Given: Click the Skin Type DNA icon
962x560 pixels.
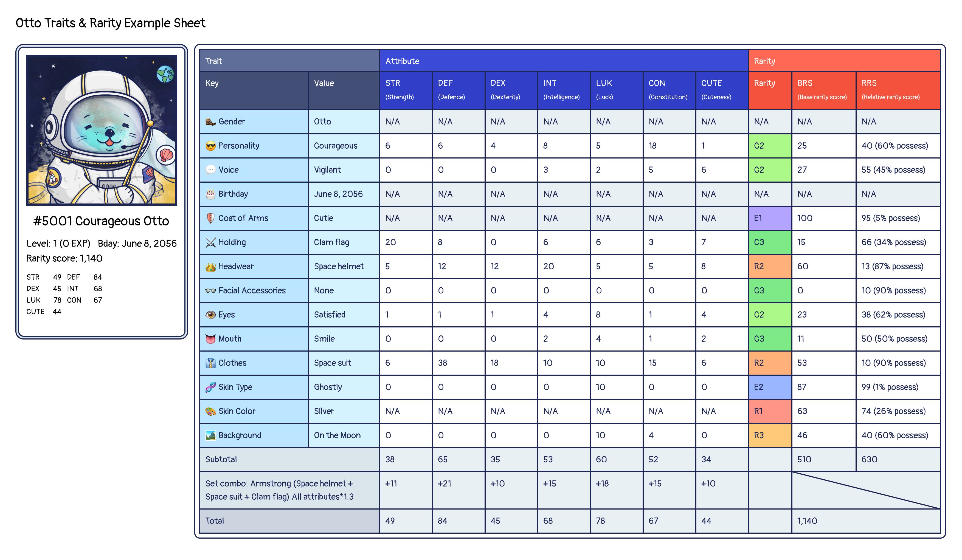Looking at the screenshot, I should pos(210,387).
